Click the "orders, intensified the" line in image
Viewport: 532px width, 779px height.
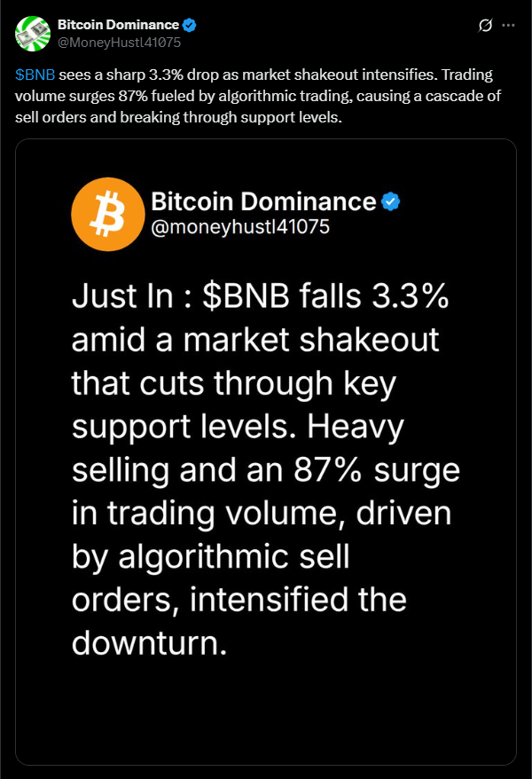tap(239, 599)
